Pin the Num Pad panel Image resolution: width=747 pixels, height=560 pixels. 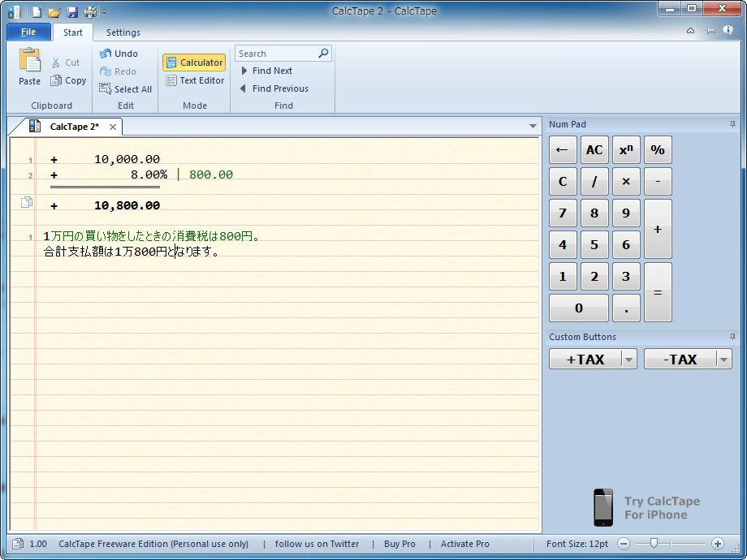point(732,124)
